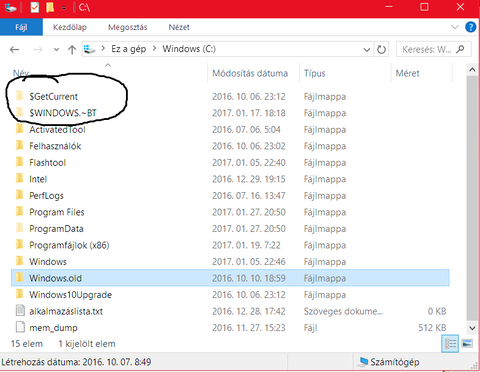The width and height of the screenshot is (480, 372).
Task: Click the scrollbar down arrow
Action: pos(472,328)
